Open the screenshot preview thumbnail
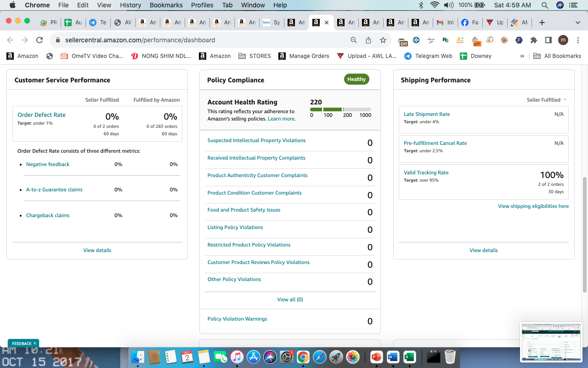 coord(552,342)
